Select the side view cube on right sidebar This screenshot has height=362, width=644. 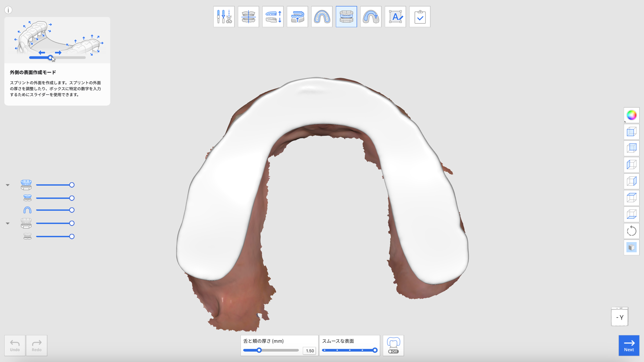point(632,165)
